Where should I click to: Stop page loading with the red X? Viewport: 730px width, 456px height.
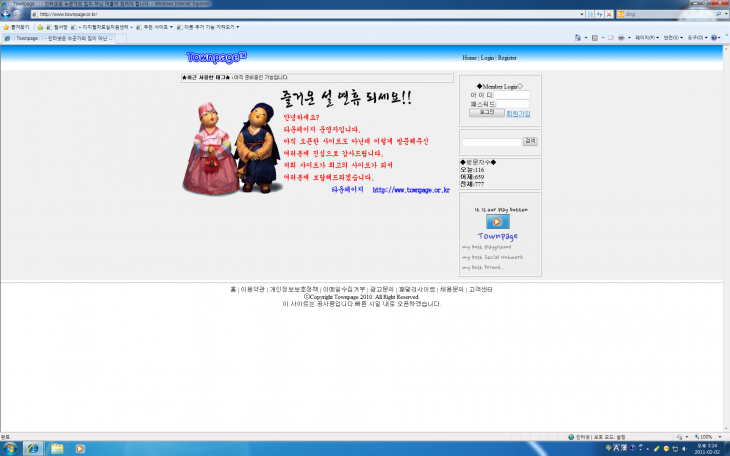[x=608, y=14]
